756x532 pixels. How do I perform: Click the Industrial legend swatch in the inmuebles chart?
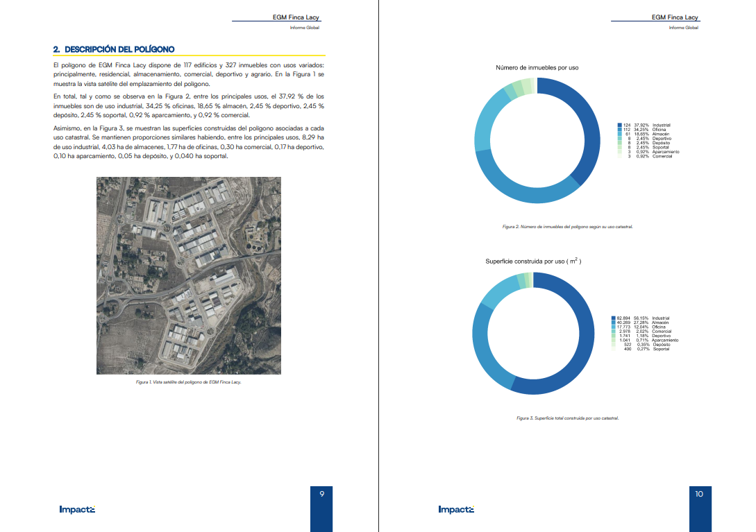(619, 125)
